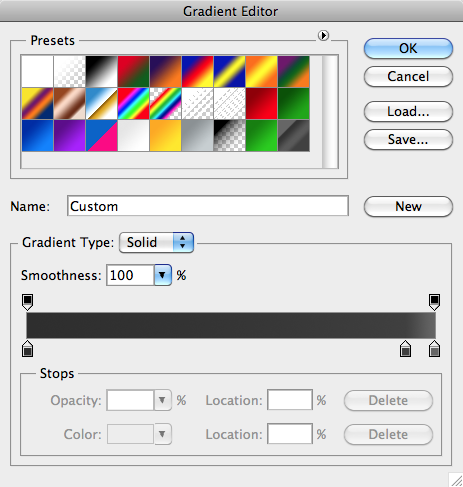Image resolution: width=463 pixels, height=487 pixels.
Task: Pick the dark red to red preset
Action: click(262, 104)
